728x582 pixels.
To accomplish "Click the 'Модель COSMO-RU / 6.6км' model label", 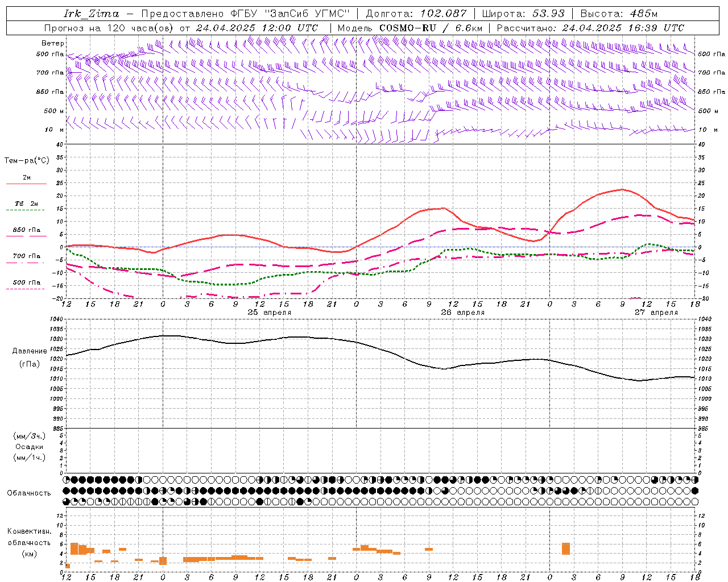I will [409, 28].
